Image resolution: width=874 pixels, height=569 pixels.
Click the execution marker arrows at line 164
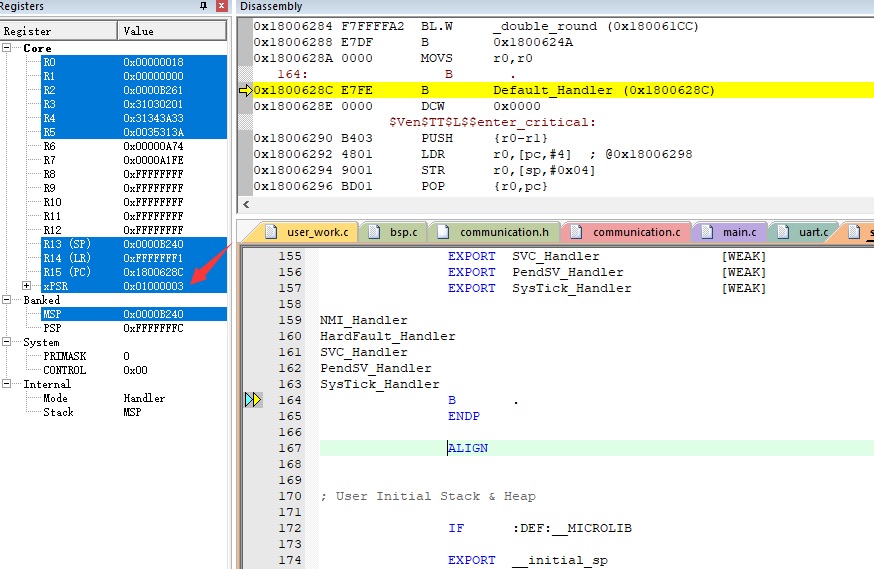253,400
